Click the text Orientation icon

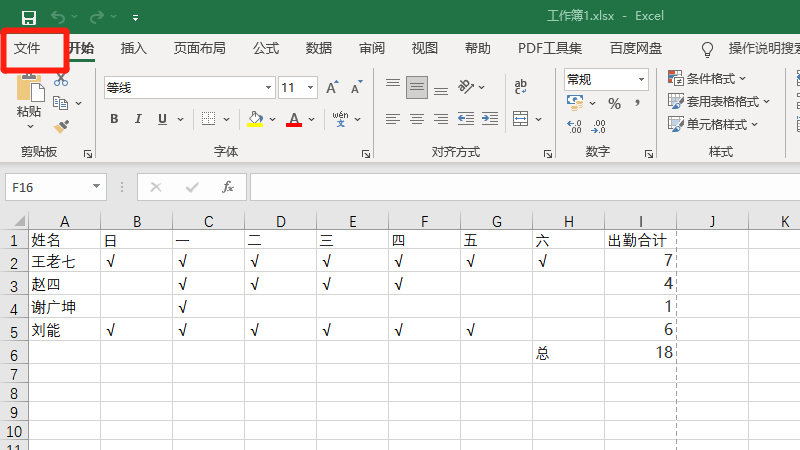tap(466, 87)
